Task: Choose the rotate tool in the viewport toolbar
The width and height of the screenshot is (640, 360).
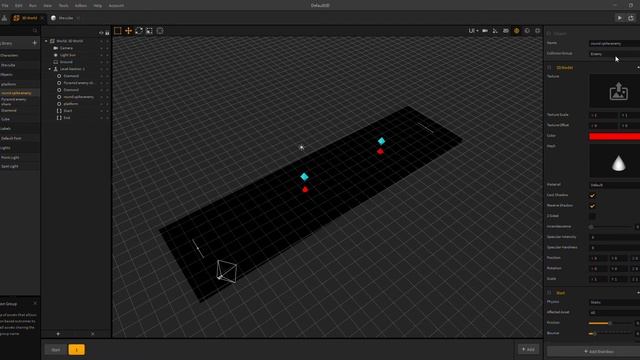Action: click(x=139, y=31)
